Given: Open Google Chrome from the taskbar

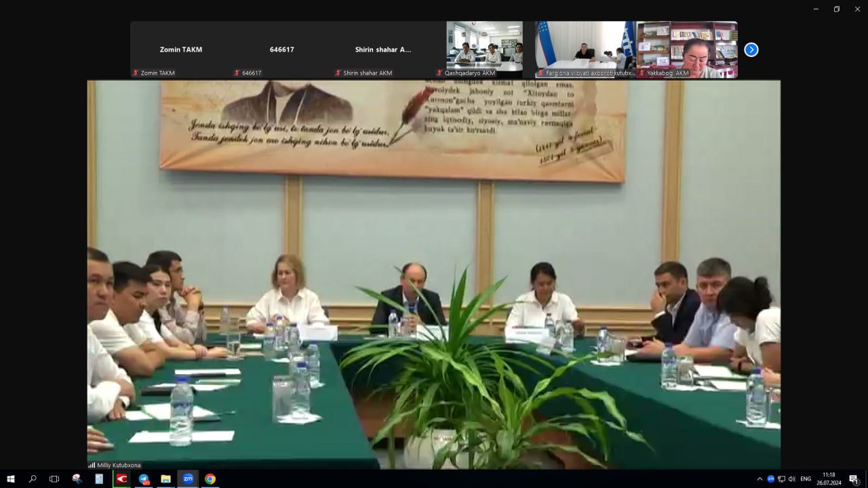Looking at the screenshot, I should coord(210,479).
